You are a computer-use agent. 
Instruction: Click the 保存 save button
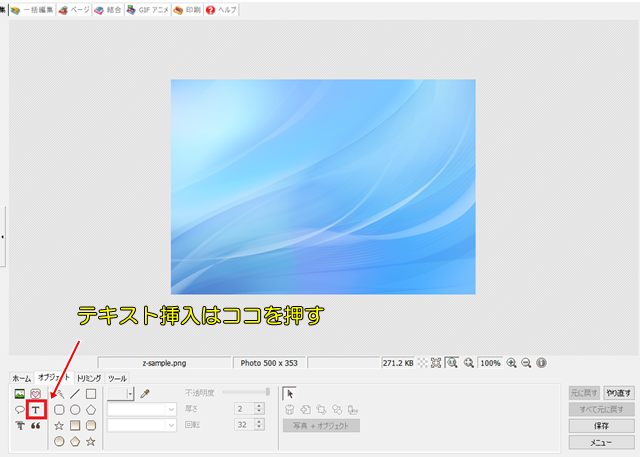(x=602, y=426)
